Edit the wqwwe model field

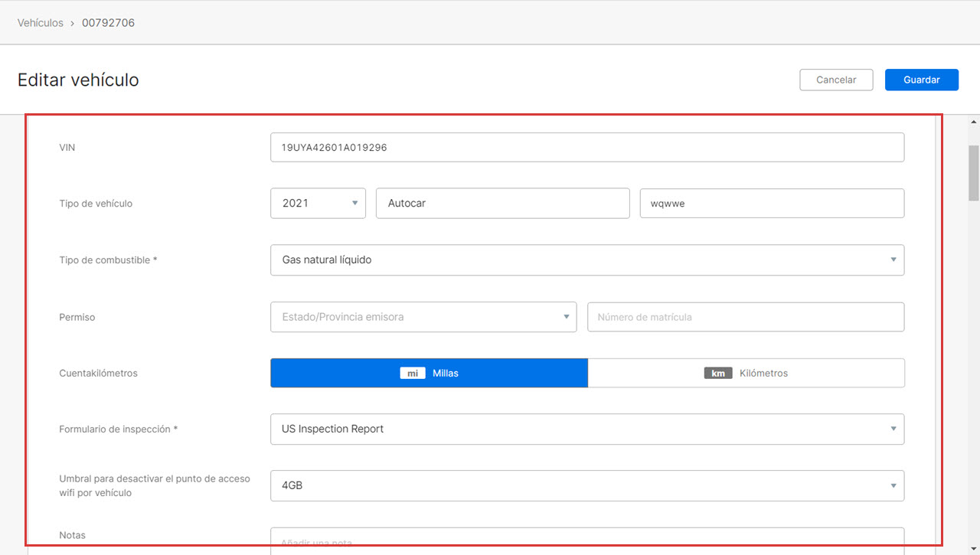pos(772,203)
